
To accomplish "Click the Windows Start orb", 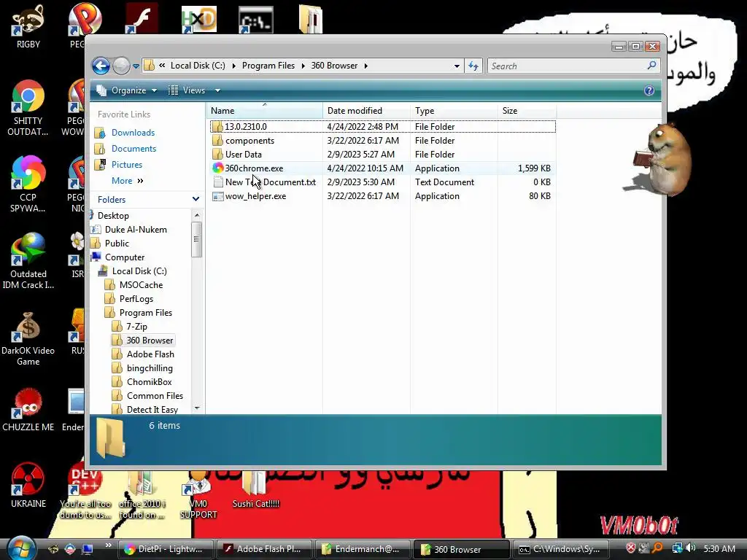I will (x=20, y=548).
